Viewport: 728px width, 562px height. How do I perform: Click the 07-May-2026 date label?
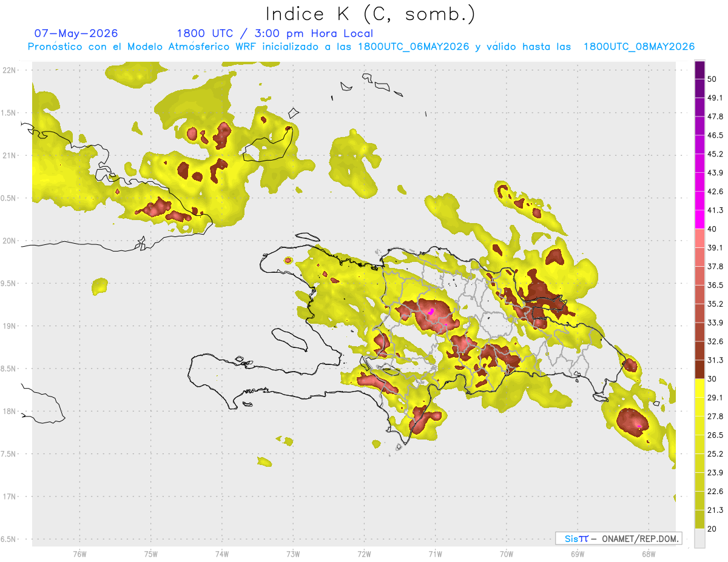tap(76, 33)
